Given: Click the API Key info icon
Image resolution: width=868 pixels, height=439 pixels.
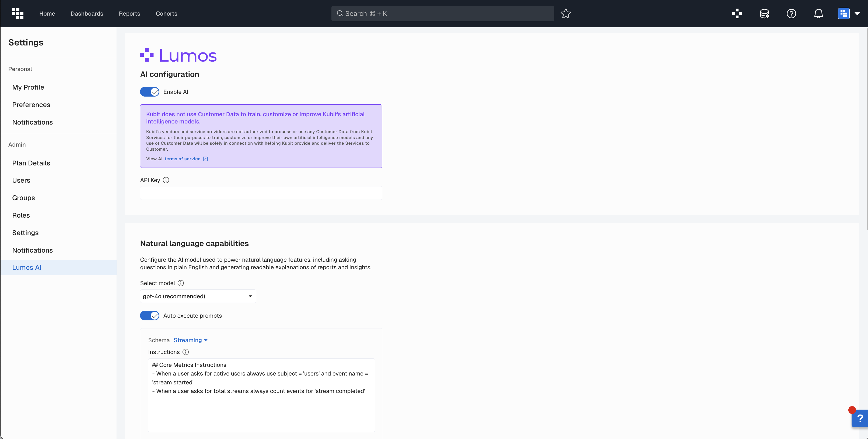Looking at the screenshot, I should coord(166,180).
